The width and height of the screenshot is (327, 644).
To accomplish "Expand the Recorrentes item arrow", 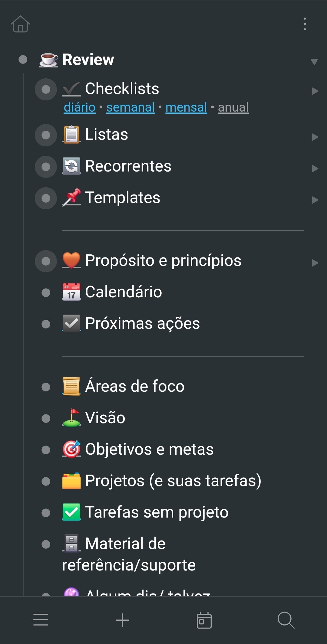I will [x=315, y=168].
